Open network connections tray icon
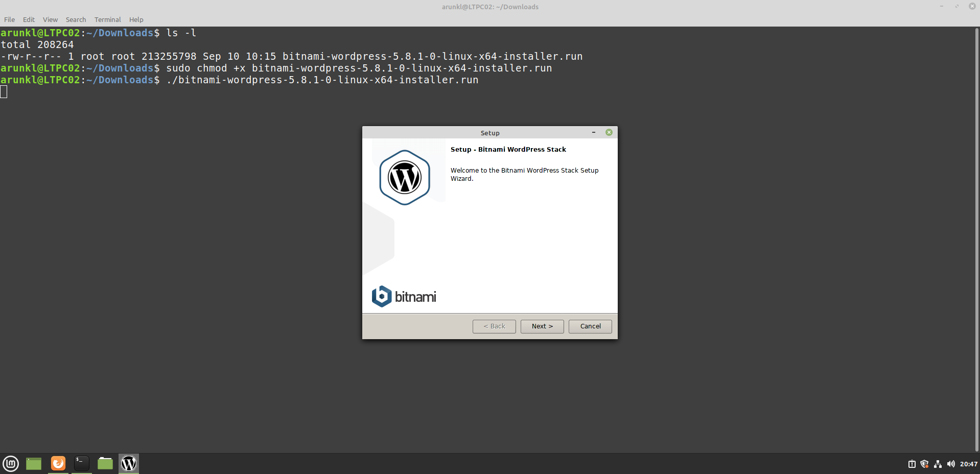The image size is (980, 474). click(x=938, y=464)
